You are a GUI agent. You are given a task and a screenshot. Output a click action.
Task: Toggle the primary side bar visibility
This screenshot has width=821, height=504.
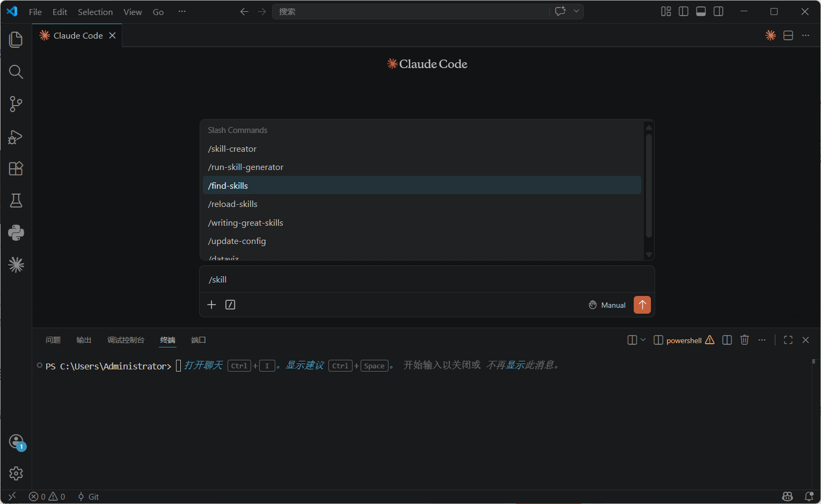point(684,11)
